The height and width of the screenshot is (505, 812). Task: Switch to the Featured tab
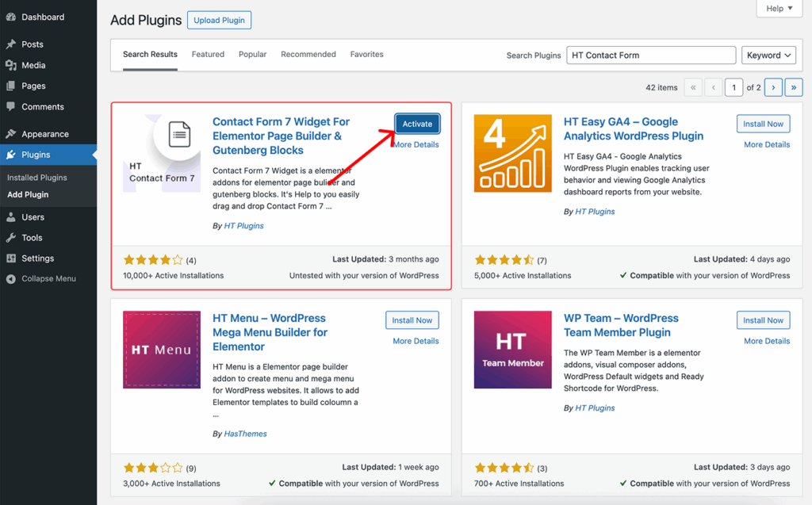[208, 55]
